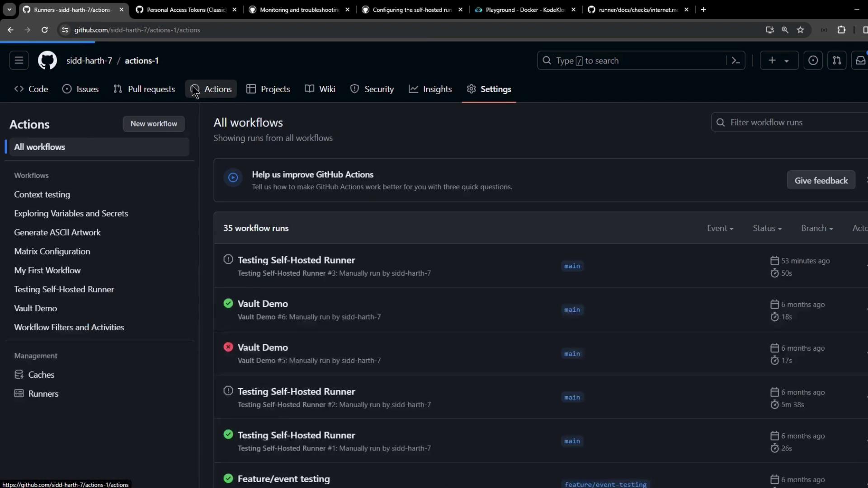Image resolution: width=868 pixels, height=488 pixels.
Task: Reload the page in the browser
Action: click(44, 30)
